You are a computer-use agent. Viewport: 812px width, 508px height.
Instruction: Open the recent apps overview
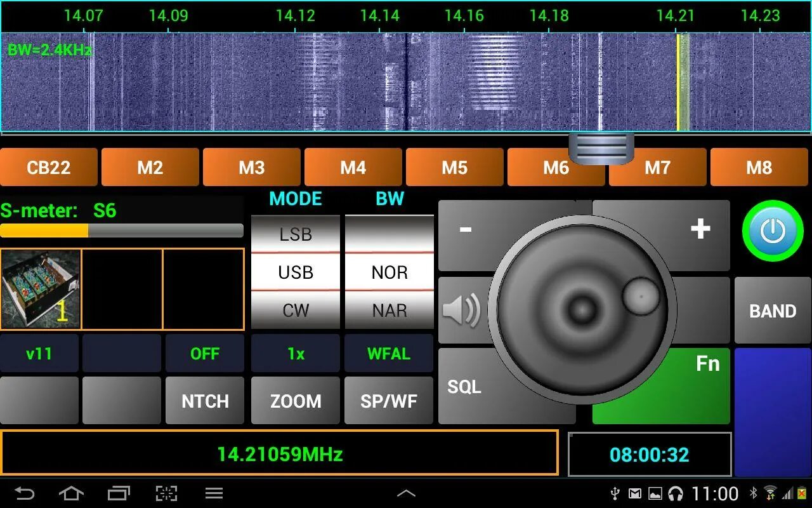[119, 493]
